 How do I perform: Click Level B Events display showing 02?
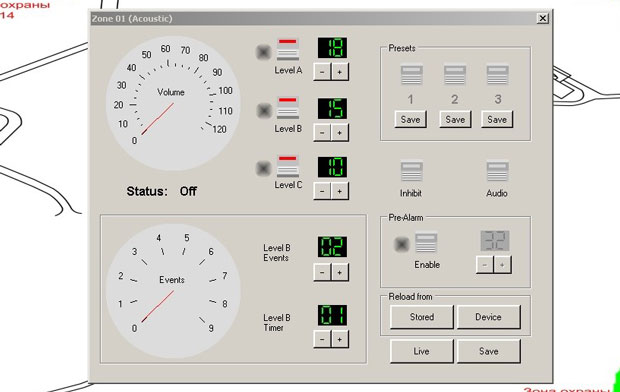click(x=332, y=247)
